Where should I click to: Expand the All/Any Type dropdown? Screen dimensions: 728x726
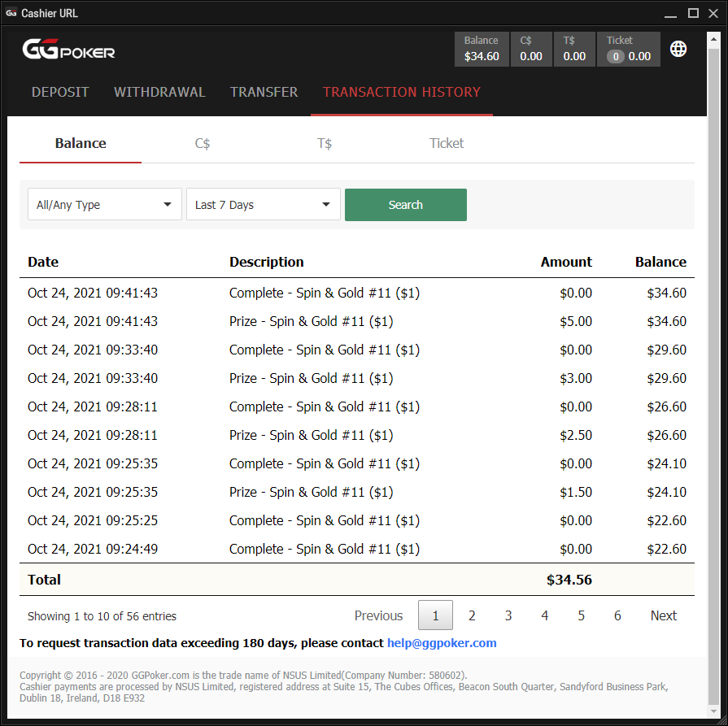pos(105,204)
